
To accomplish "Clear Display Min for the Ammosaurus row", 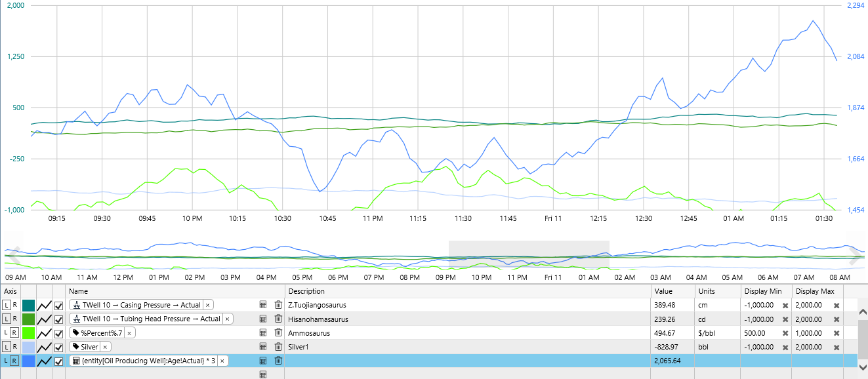I will coord(785,333).
